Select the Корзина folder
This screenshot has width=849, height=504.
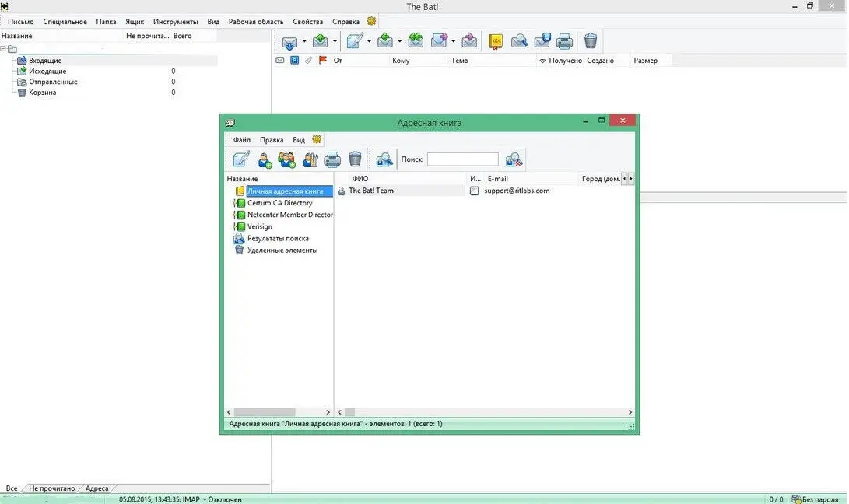coord(42,93)
